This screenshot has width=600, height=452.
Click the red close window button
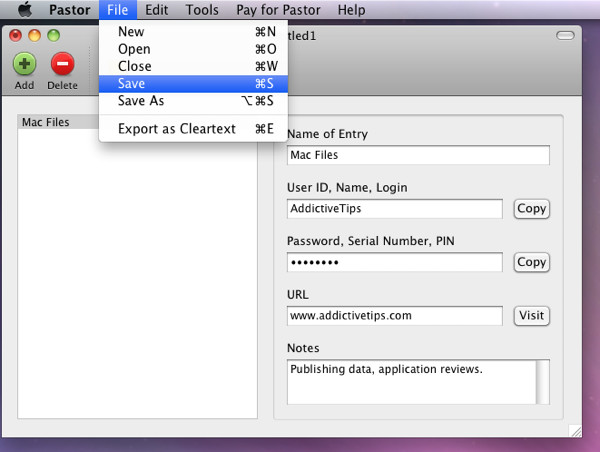(16, 35)
